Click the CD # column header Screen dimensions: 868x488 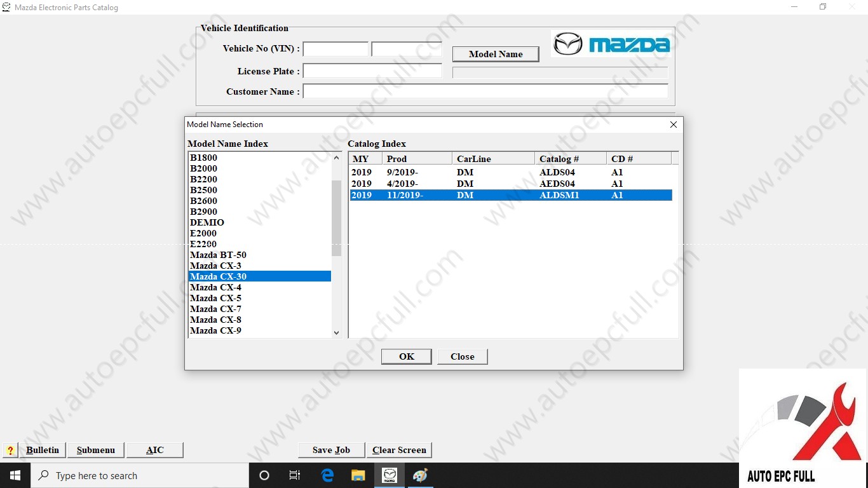click(639, 159)
